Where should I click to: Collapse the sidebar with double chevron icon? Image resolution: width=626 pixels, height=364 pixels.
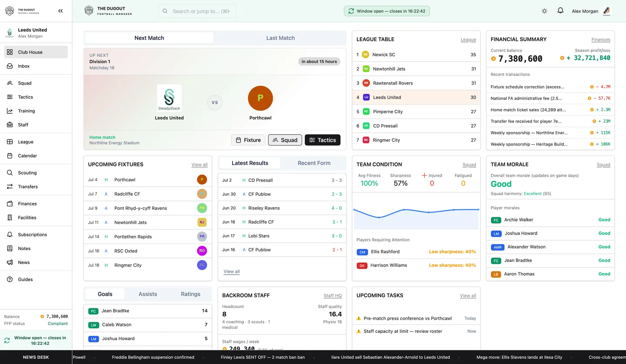coord(60,11)
